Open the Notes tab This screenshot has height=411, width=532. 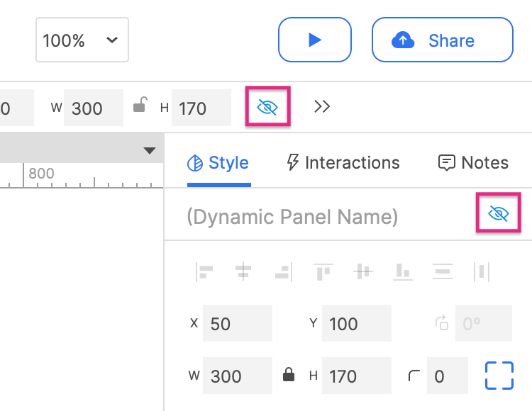click(473, 163)
